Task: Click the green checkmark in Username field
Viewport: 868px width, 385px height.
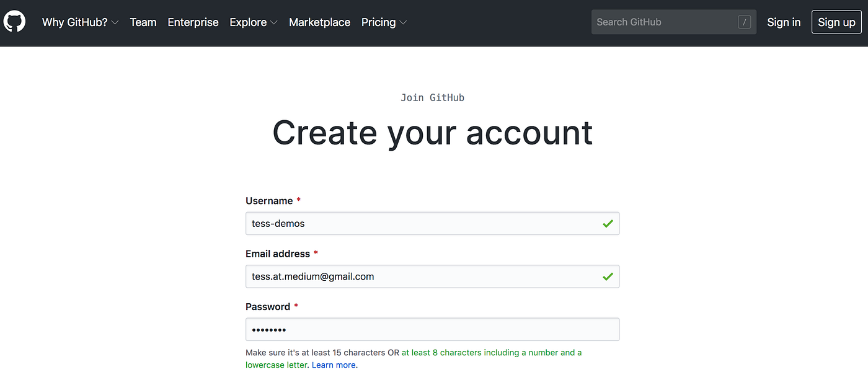Action: pos(608,223)
